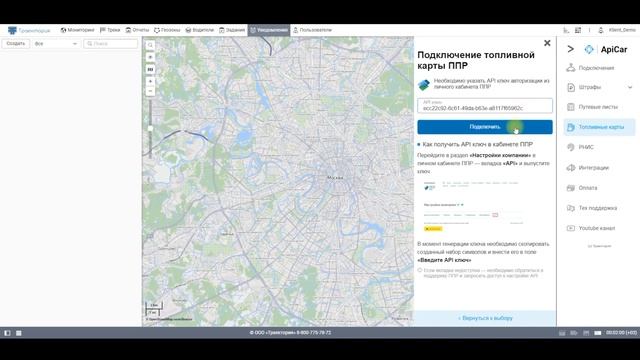
Task: Click the ППР fuel card logo icon
Action: (x=424, y=84)
